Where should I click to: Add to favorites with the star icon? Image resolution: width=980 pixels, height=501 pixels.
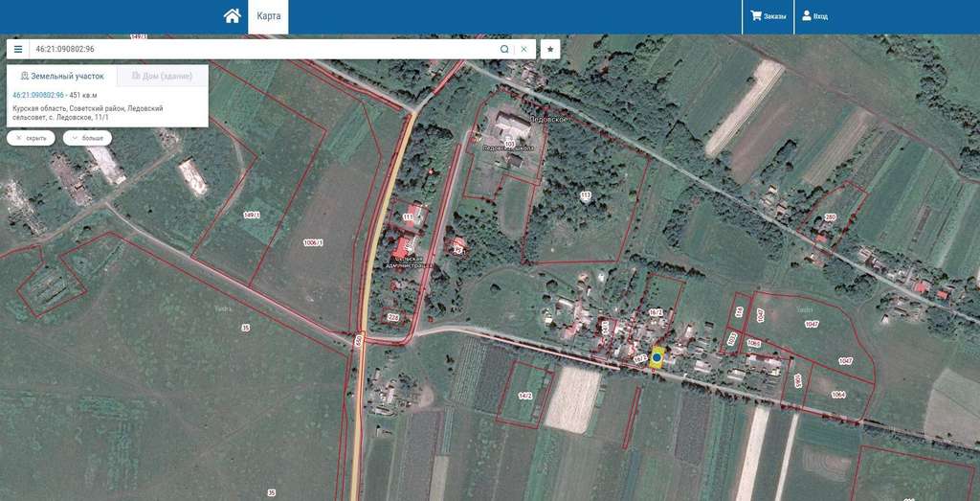click(550, 49)
